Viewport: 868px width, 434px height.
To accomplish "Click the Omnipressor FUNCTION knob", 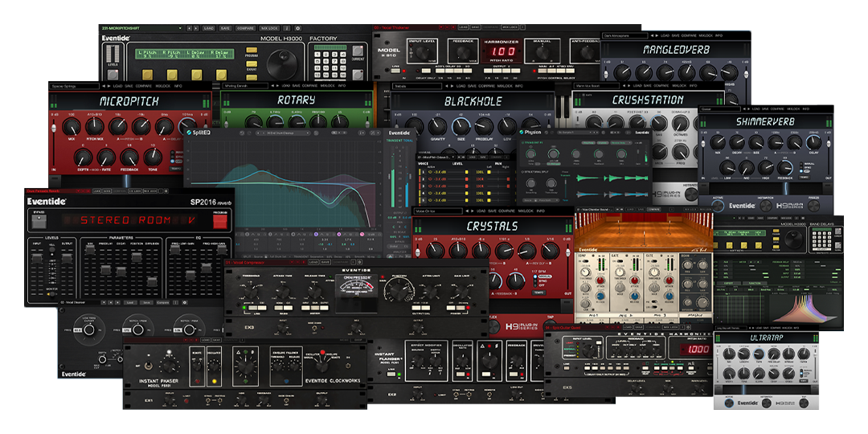I will click(x=399, y=292).
